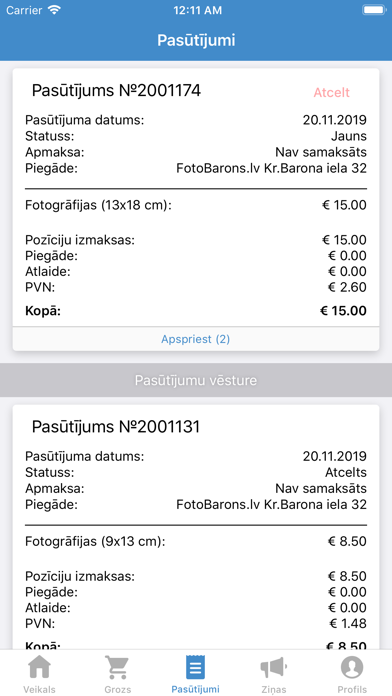The height and width of the screenshot is (696, 392).
Task: Select the Grozs tab label
Action: coord(118,689)
